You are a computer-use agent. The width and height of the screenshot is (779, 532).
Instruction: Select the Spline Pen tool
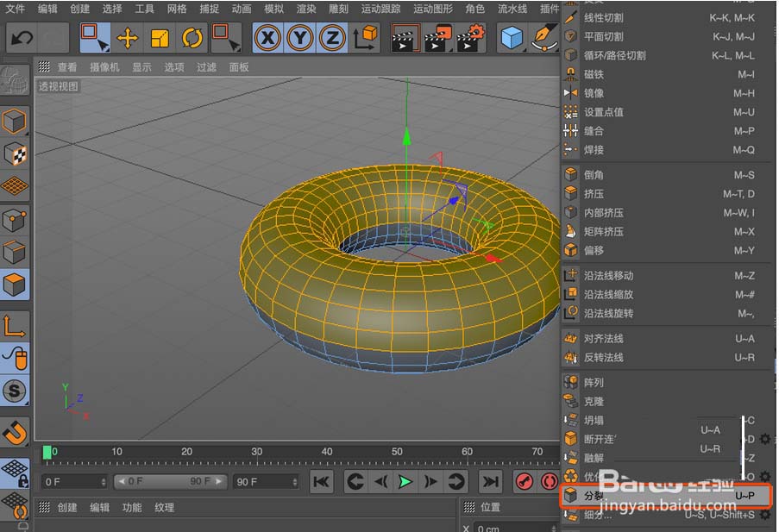point(544,38)
